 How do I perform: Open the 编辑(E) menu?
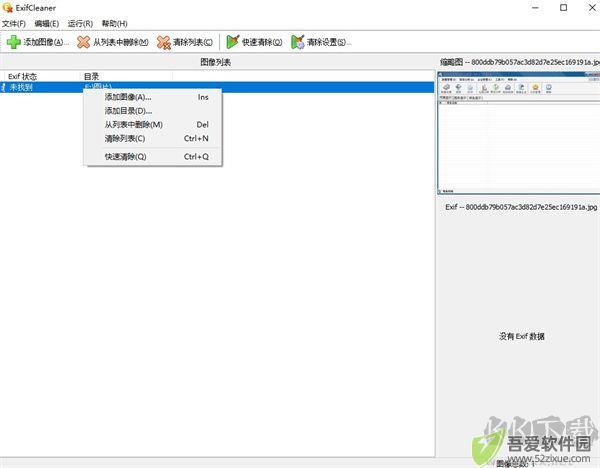[47, 24]
